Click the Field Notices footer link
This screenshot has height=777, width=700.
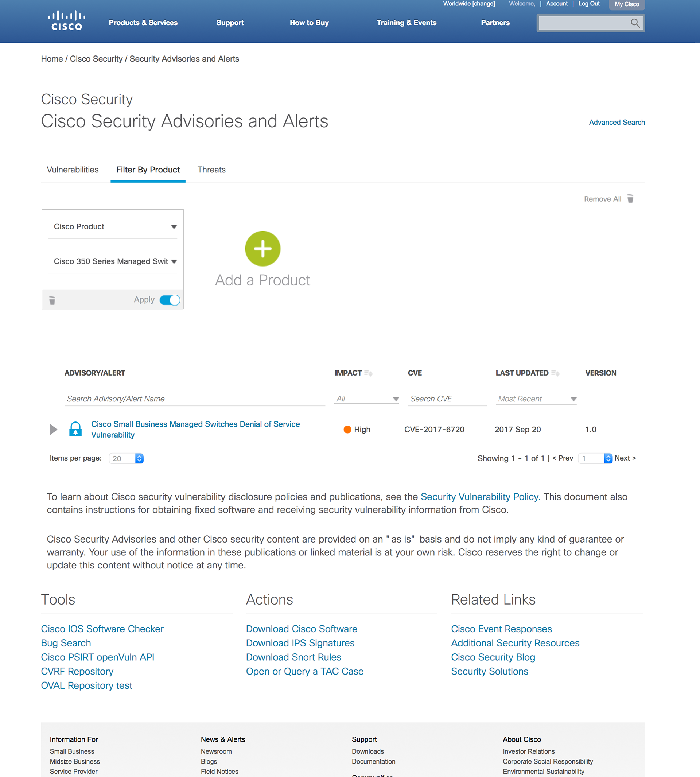pyautogui.click(x=219, y=772)
